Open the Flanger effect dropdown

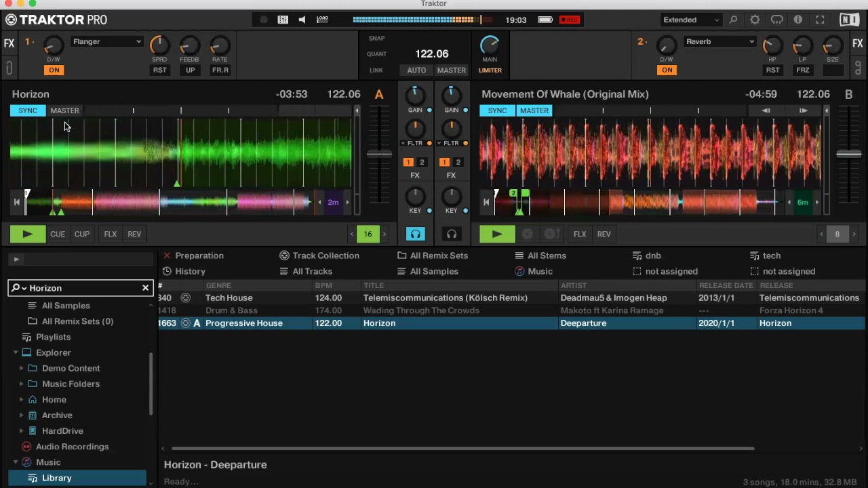click(107, 42)
